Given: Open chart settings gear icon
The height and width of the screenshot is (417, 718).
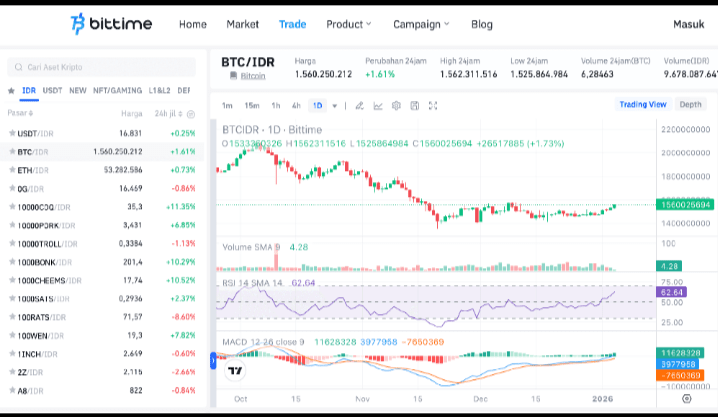Looking at the screenshot, I should pos(396,106).
